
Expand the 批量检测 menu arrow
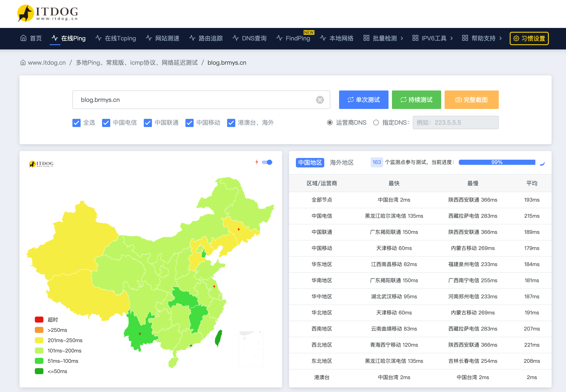point(402,38)
